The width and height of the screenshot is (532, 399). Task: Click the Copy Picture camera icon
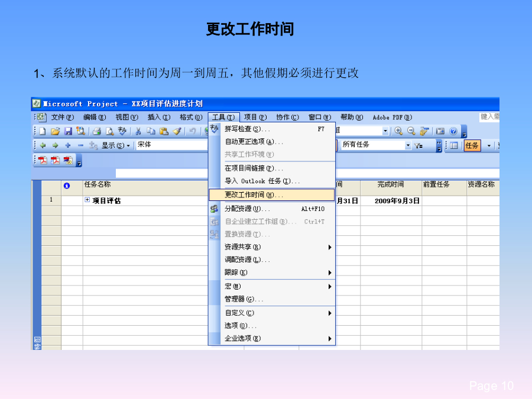tap(440, 131)
